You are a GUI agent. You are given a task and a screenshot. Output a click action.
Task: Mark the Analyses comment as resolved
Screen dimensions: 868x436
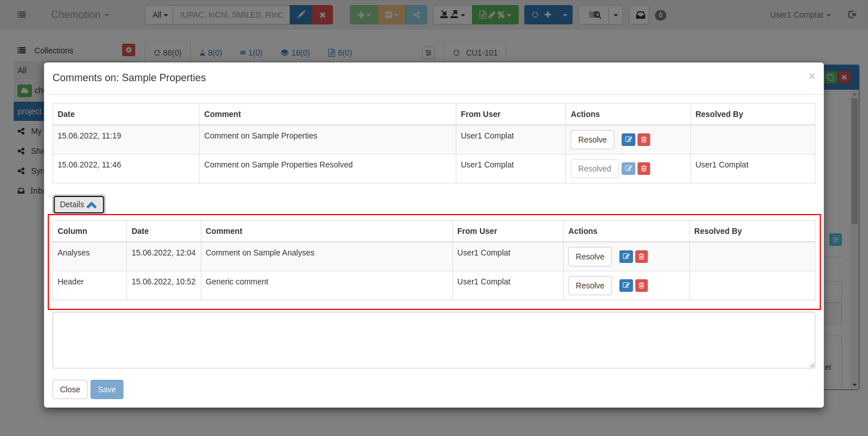(590, 257)
